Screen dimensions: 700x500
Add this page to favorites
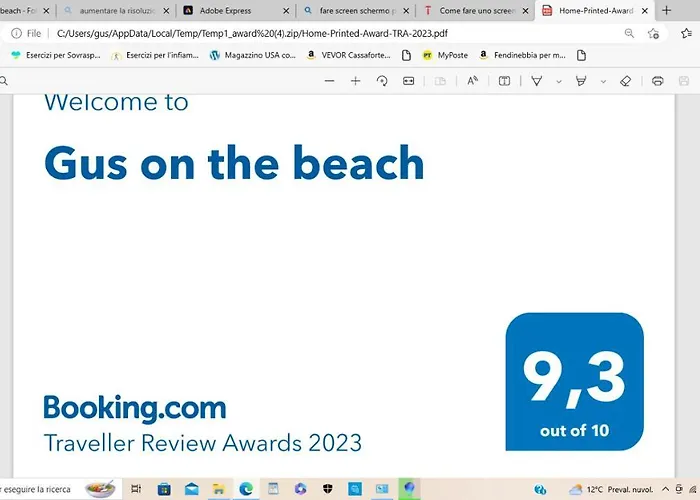tap(653, 33)
